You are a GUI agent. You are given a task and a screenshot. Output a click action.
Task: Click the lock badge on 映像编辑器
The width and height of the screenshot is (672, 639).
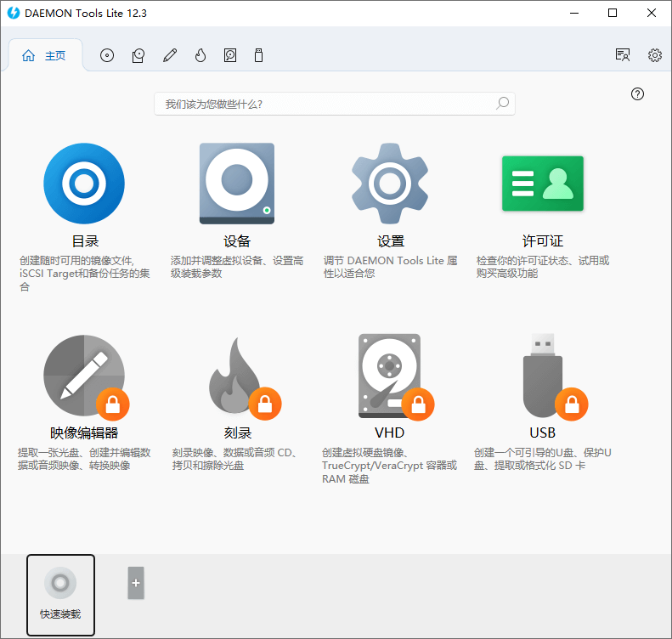click(x=113, y=404)
